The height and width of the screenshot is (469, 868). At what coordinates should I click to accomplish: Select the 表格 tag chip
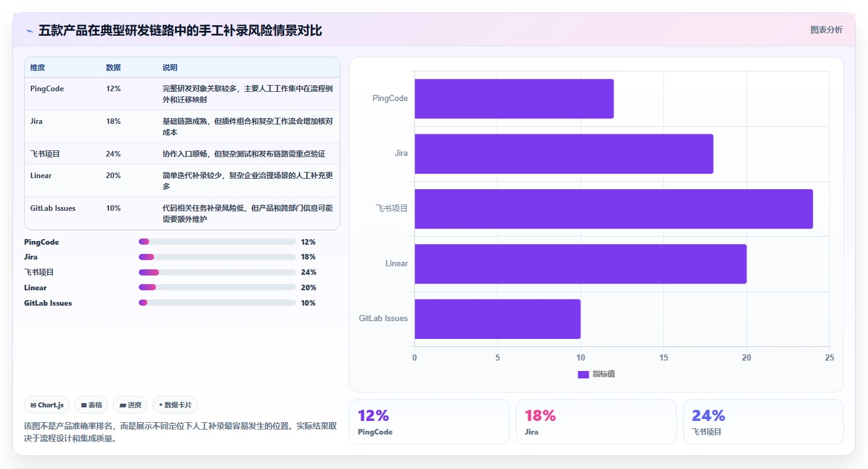91,405
